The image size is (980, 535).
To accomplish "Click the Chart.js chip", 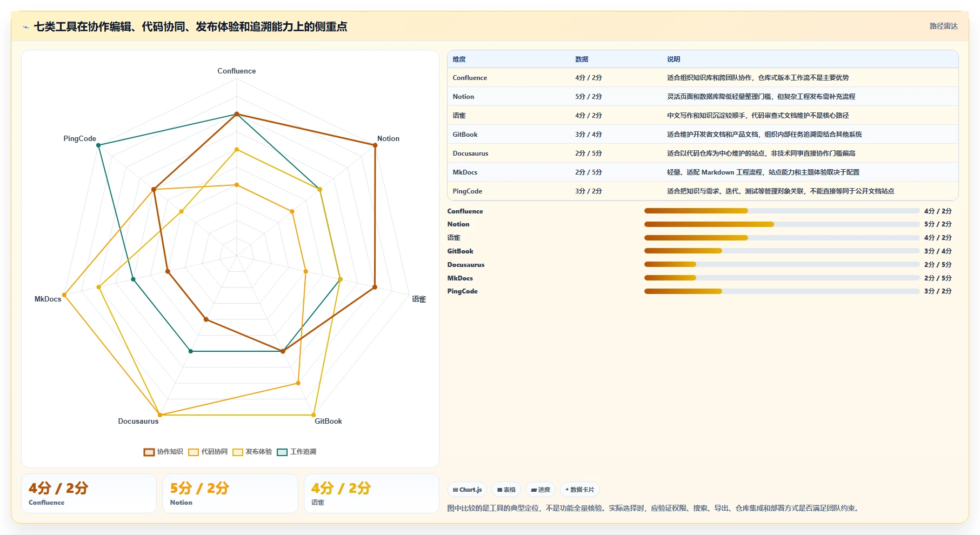I will (468, 490).
